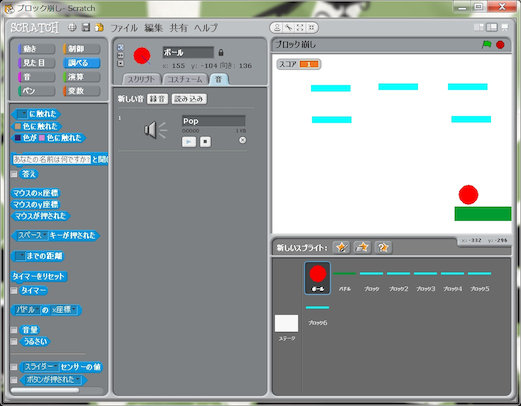Switch to small stage view mode
Viewport: 521px width, 406px height.
(x=478, y=27)
